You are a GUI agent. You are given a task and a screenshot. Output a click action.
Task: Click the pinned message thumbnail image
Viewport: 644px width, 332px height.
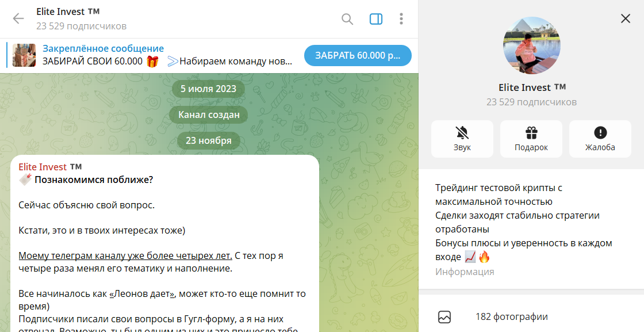[24, 55]
